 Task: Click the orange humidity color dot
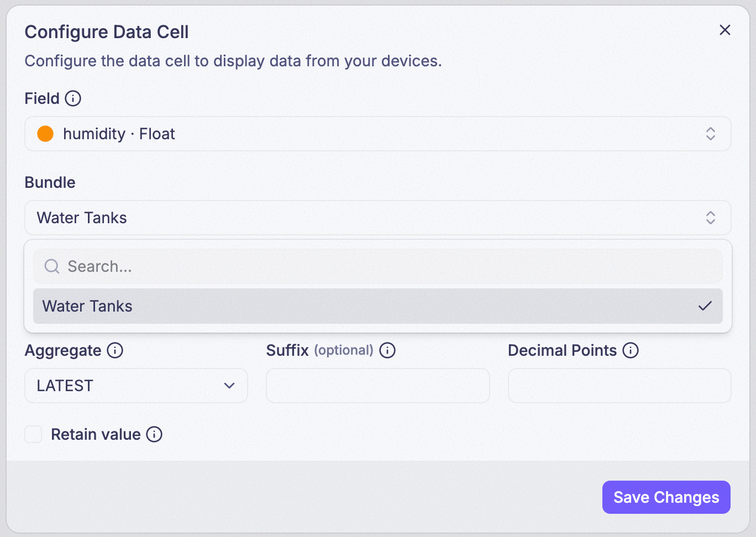coord(45,134)
